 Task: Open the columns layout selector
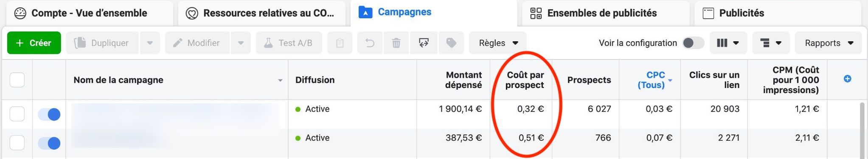(x=728, y=43)
